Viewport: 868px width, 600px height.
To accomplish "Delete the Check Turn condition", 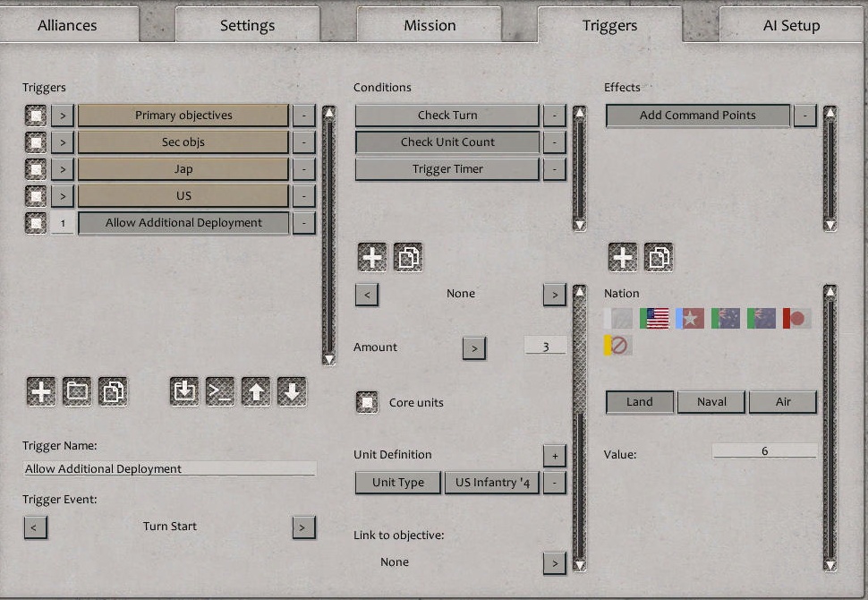I will click(x=555, y=116).
